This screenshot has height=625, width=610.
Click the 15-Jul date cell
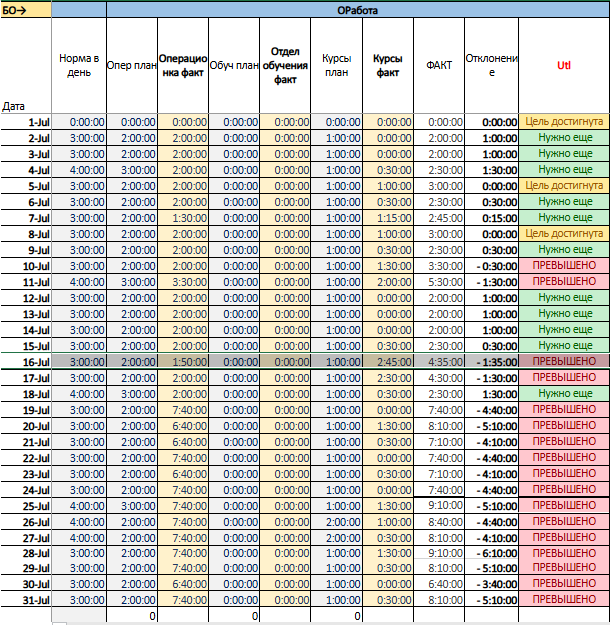(x=26, y=346)
